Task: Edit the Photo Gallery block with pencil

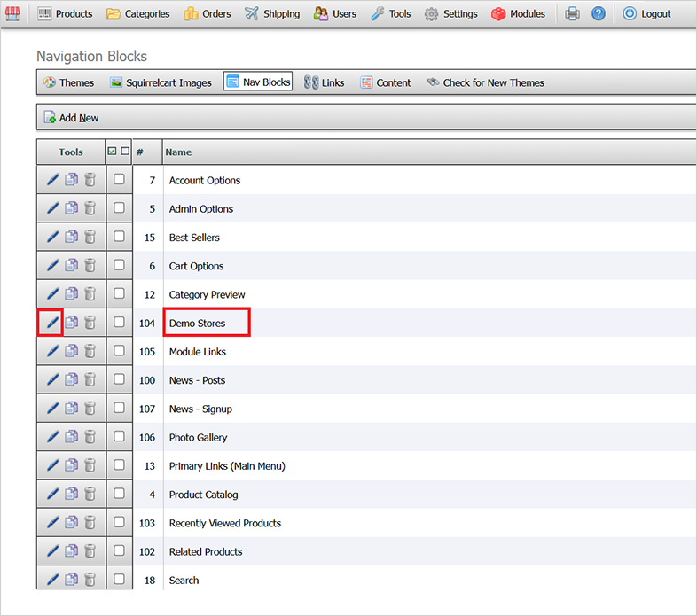Action: 52,437
